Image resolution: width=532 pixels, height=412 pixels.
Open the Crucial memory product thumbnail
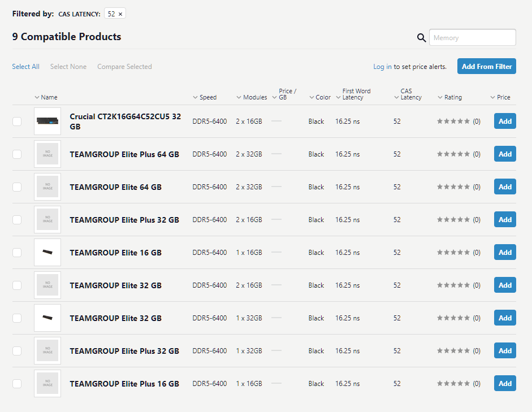[x=47, y=121]
